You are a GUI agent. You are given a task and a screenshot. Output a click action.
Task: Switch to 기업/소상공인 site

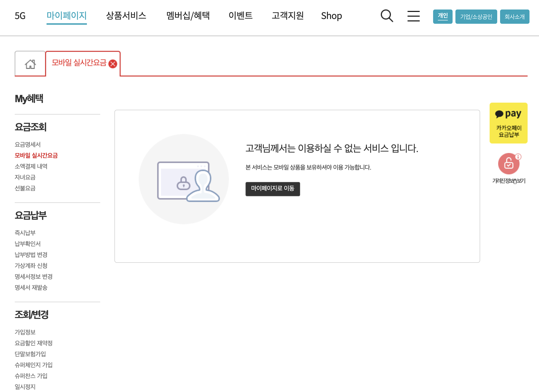tap(476, 17)
